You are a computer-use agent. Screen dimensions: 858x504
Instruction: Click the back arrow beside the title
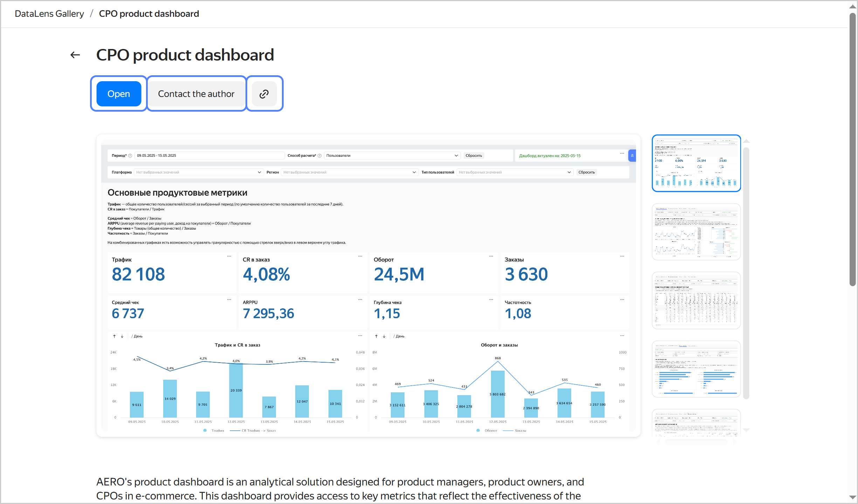[x=75, y=55]
